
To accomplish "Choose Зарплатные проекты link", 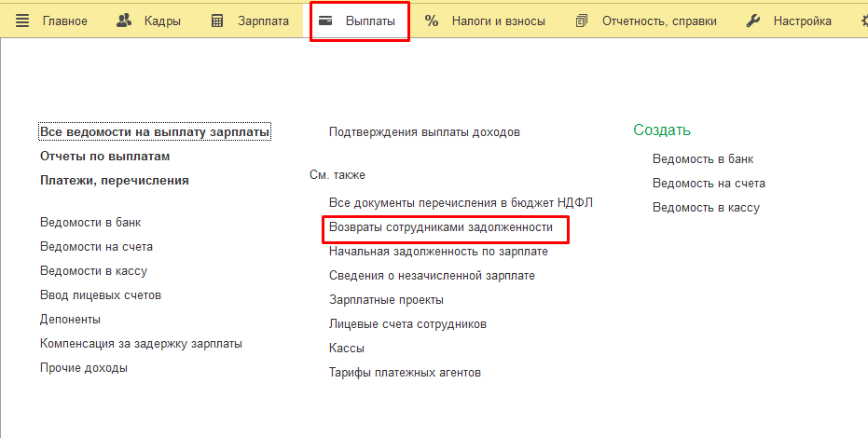I will [386, 300].
